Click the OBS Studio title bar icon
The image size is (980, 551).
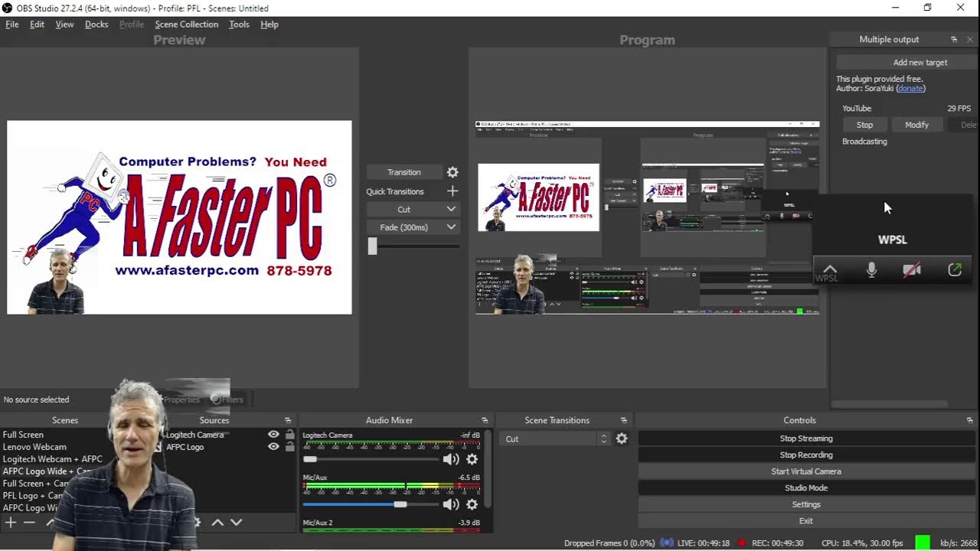click(x=8, y=8)
